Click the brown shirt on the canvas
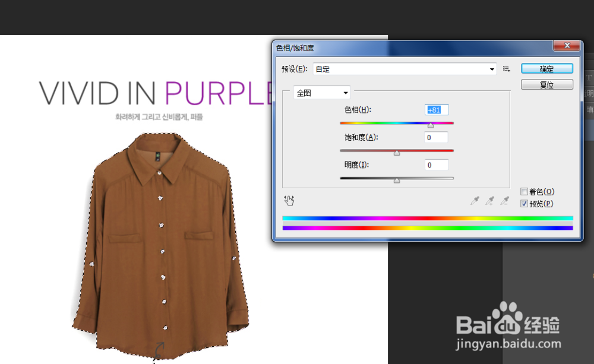Image resolution: width=594 pixels, height=364 pixels. (x=161, y=246)
